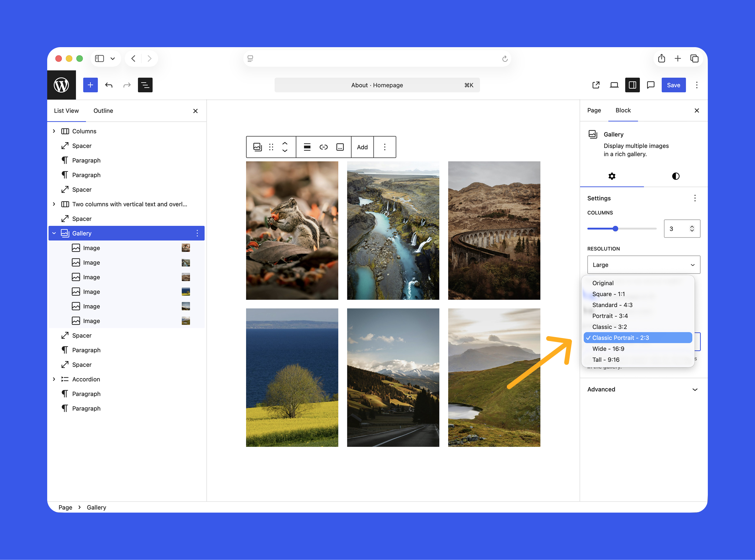The height and width of the screenshot is (560, 755).
Task: Select the Styles half-circle icon in Block panel
Action: (675, 176)
